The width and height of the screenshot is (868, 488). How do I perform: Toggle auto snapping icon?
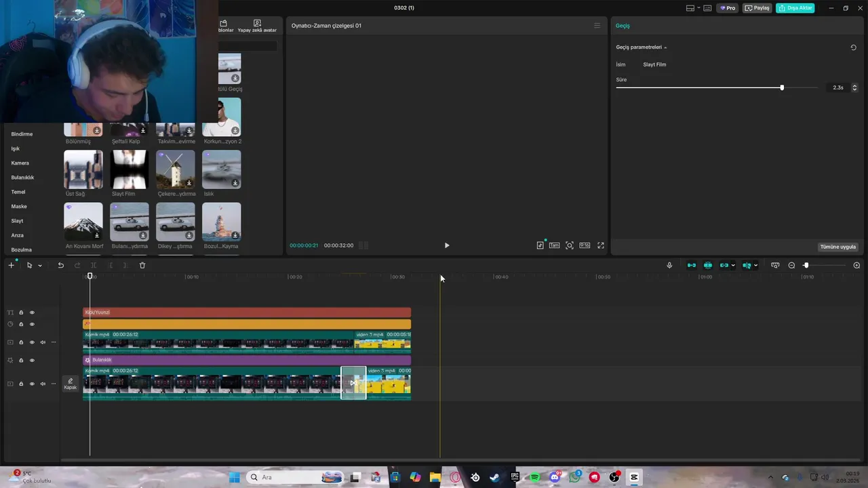[x=708, y=265]
